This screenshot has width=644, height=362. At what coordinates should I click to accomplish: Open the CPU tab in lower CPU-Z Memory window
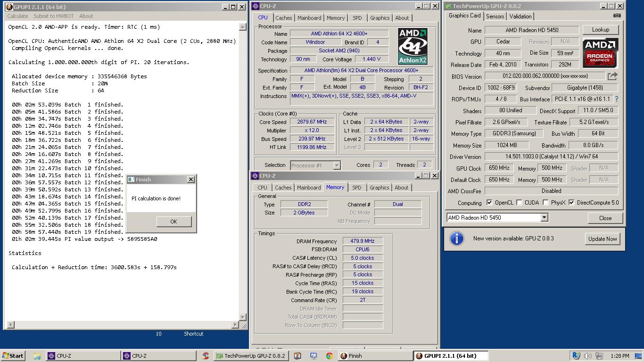click(262, 188)
